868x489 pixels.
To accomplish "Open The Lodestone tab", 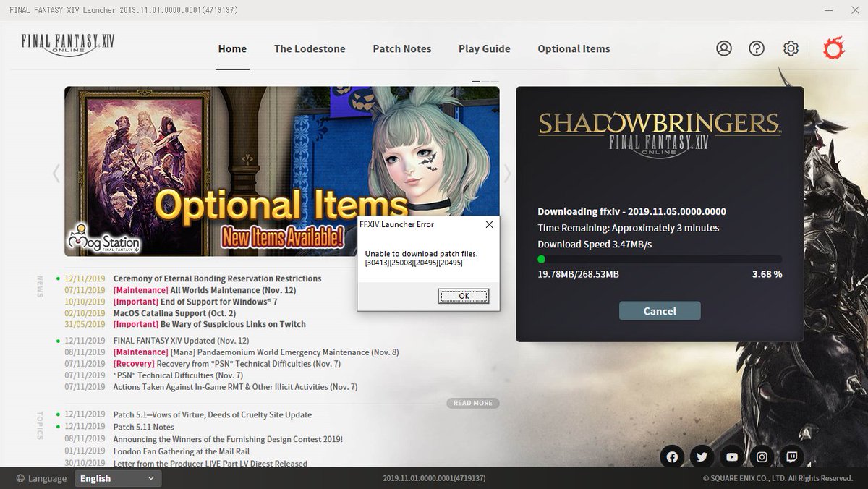I will 310,48.
